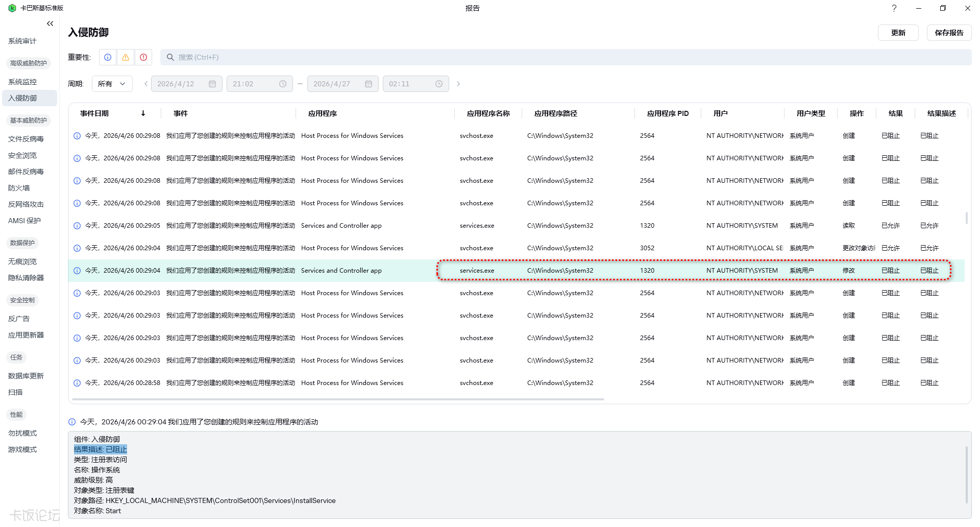Click 更改对象访问 operation cell
Image resolution: width=980 pixels, height=527 pixels.
pos(859,248)
